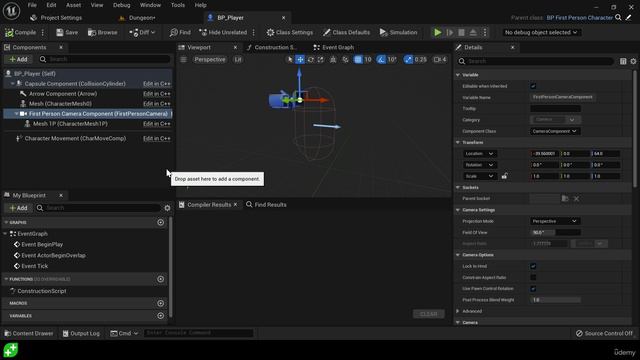
Task: Click Find in the toolbar
Action: tap(180, 32)
